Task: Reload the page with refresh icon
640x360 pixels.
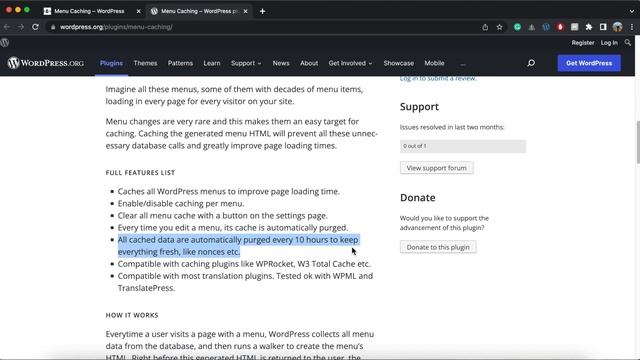Action: point(36,27)
